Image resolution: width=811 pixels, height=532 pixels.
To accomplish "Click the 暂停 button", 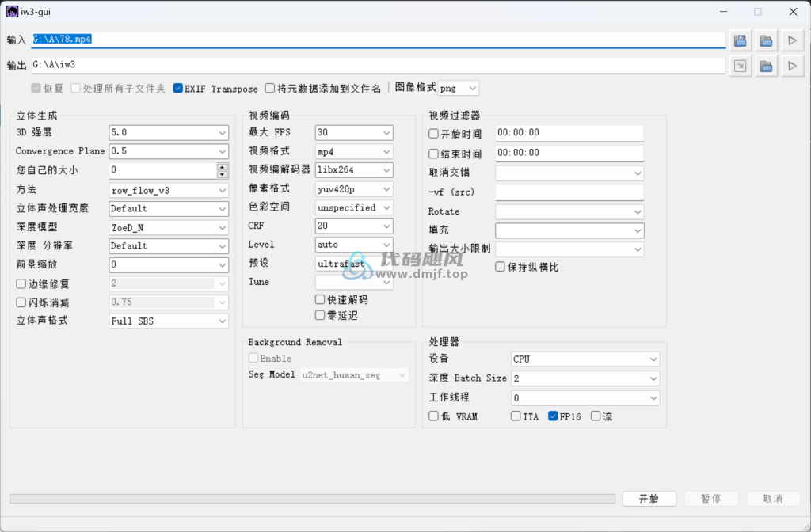I will (710, 499).
